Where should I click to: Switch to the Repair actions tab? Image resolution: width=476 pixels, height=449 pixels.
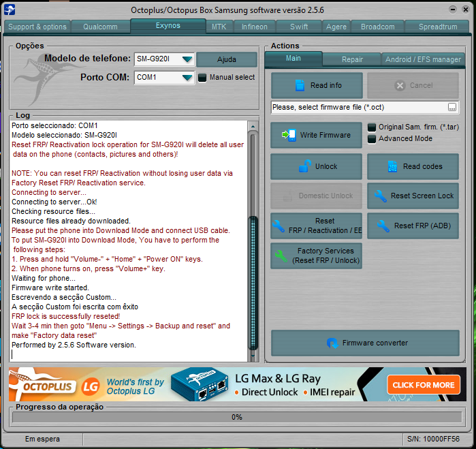coord(352,59)
